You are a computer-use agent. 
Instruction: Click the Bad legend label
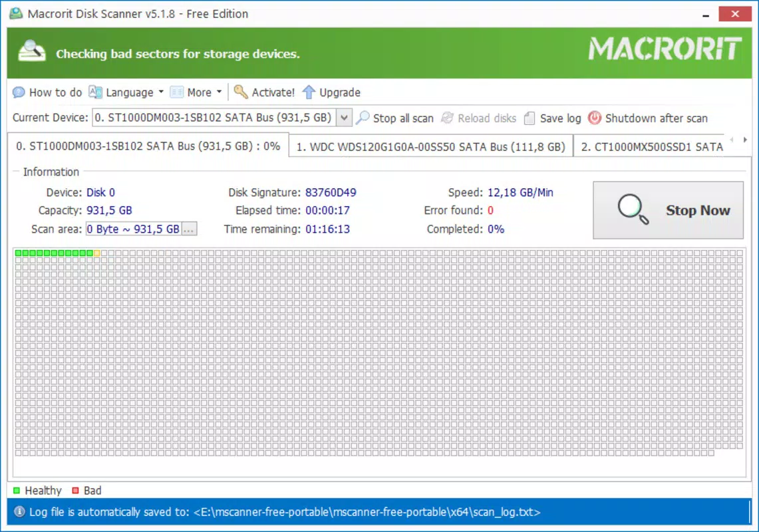coord(92,490)
